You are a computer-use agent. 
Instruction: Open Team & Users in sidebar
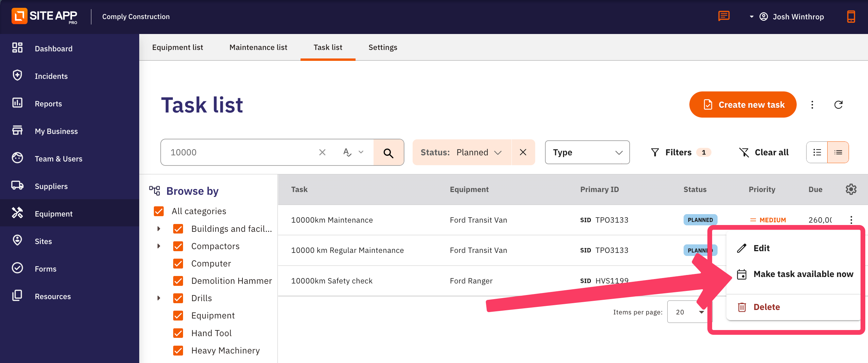(58, 159)
